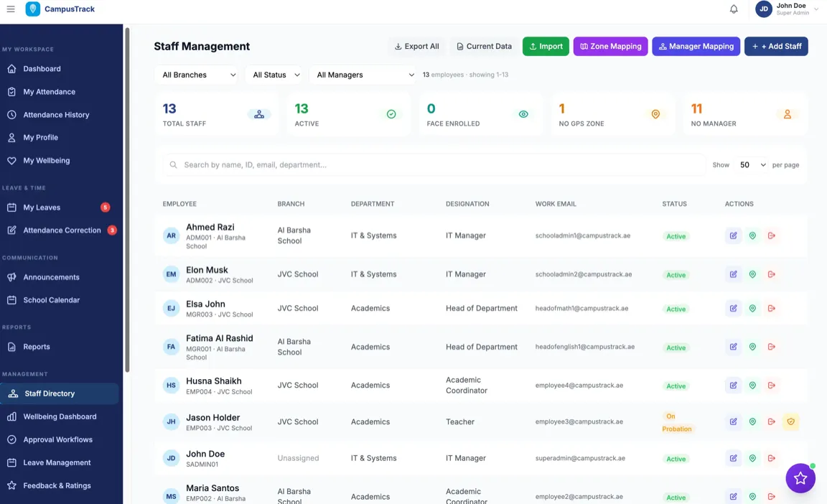Click the CampusTrack logo icon

coord(33,9)
